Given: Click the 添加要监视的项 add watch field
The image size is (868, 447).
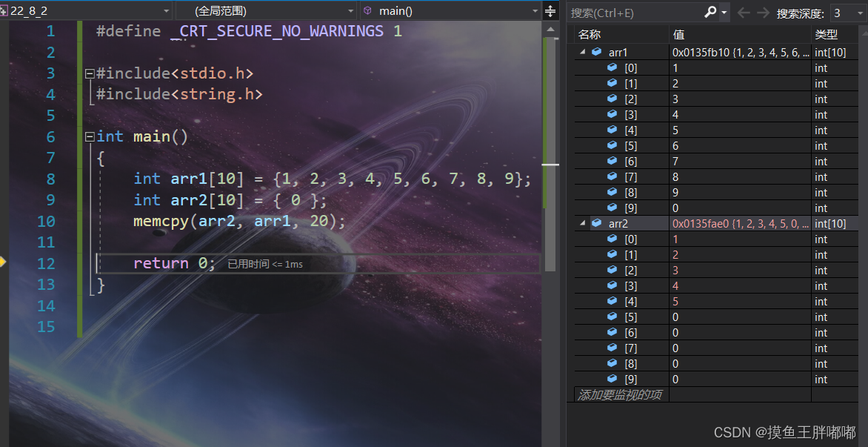Looking at the screenshot, I should 621,394.
